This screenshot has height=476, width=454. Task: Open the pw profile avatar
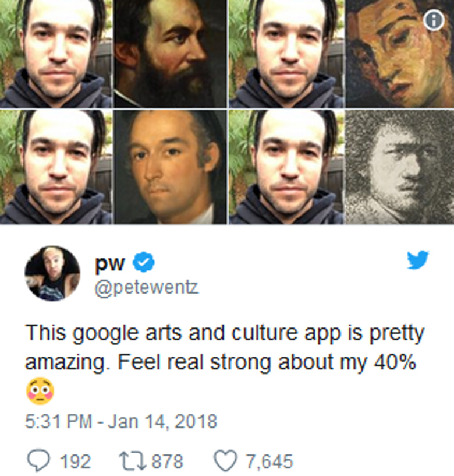point(52,273)
